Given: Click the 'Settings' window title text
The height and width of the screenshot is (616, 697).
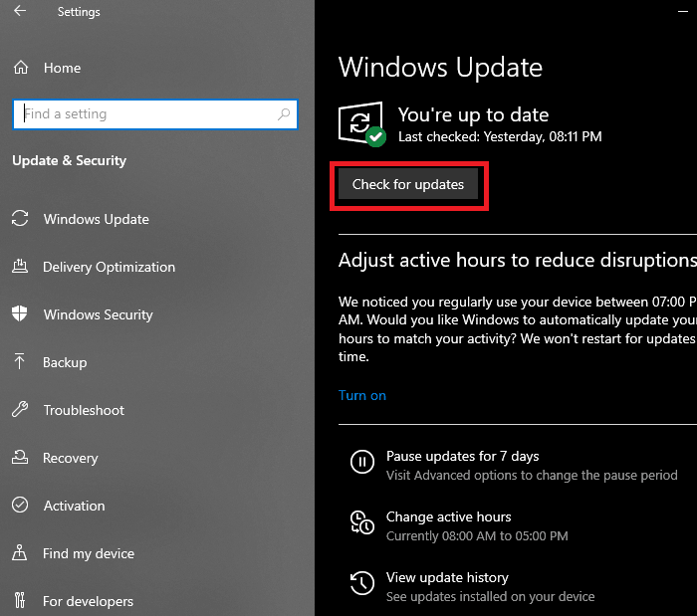Looking at the screenshot, I should click(79, 12).
